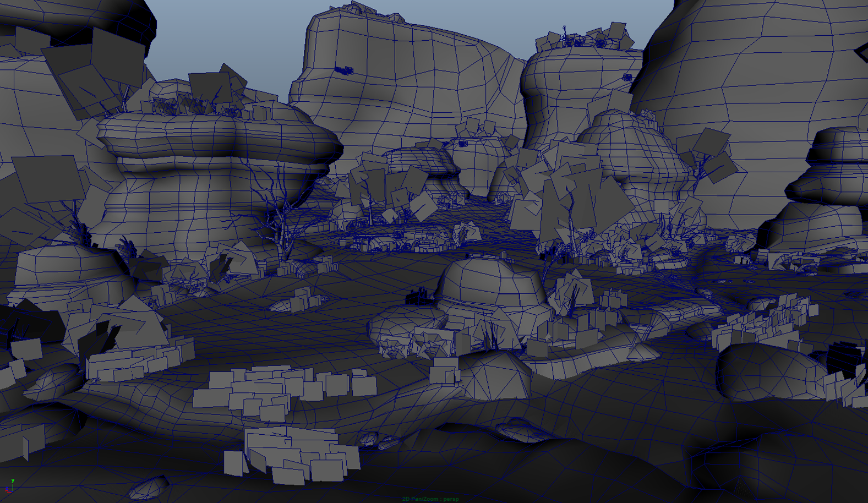This screenshot has height=503, width=868.
Task: Click the XYZ axis orientation gizmo
Action: (x=10, y=486)
